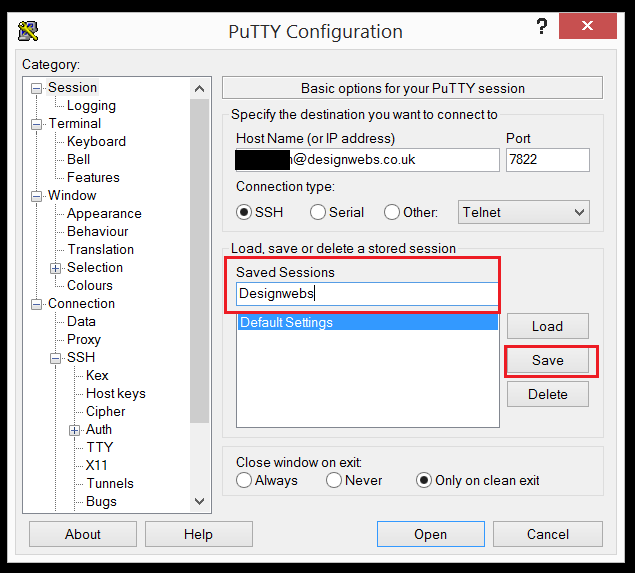Select Tunnels under SSH
Screen dimensions: 635x573
pos(109,484)
